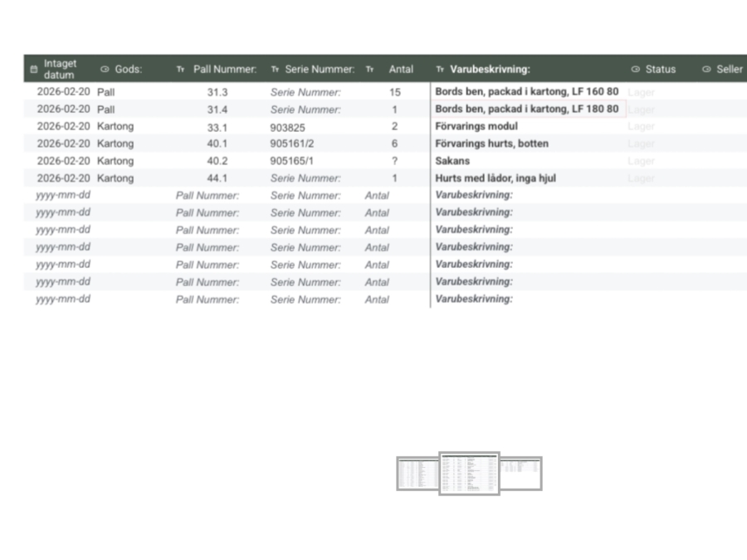The height and width of the screenshot is (560, 747).
Task: Click the text-type icon beside Varubeskrivning header
Action: point(440,70)
